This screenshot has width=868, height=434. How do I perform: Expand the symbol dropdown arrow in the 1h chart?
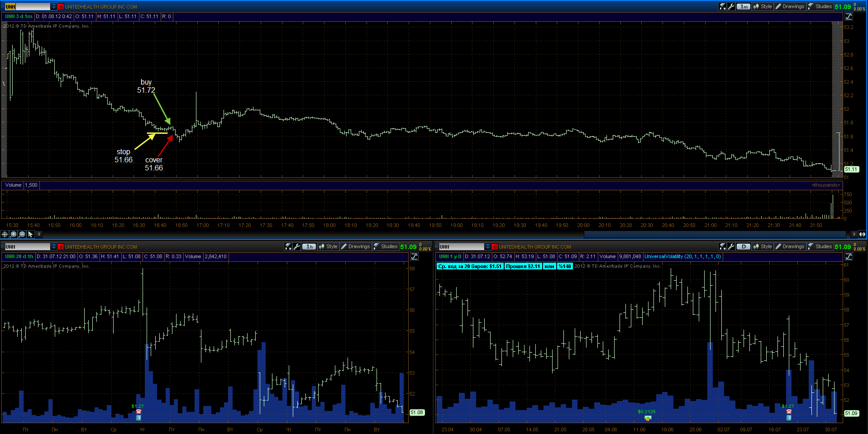pos(54,246)
